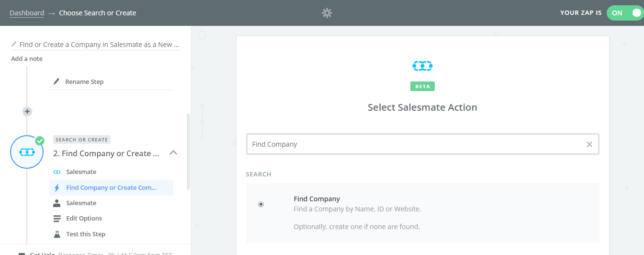This screenshot has width=644, height=255.
Task: Click the pencil icon beside Zap name
Action: click(x=14, y=44)
